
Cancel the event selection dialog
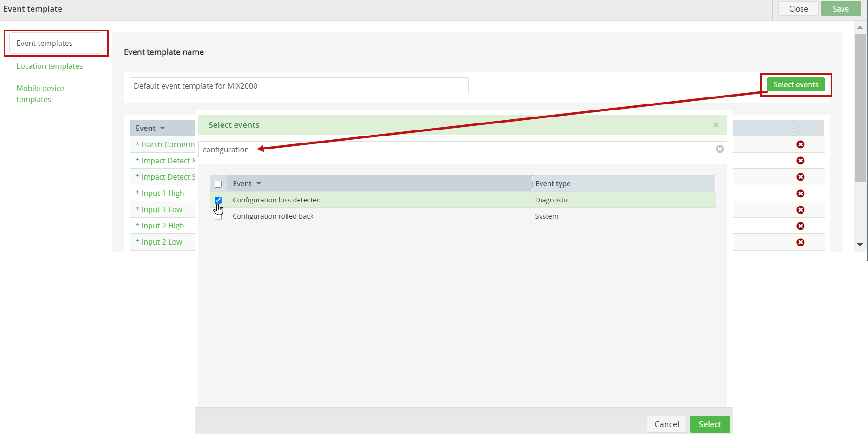click(666, 424)
